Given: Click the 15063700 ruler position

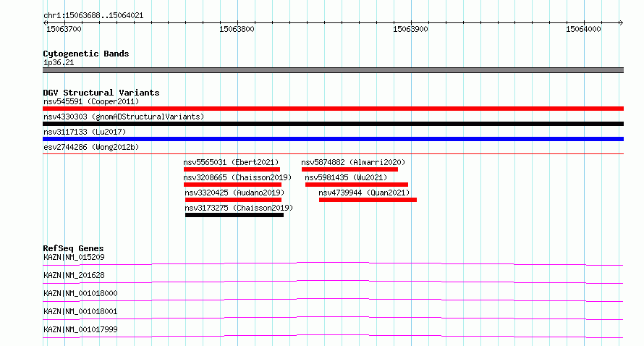Looking at the screenshot, I should click(x=64, y=29).
